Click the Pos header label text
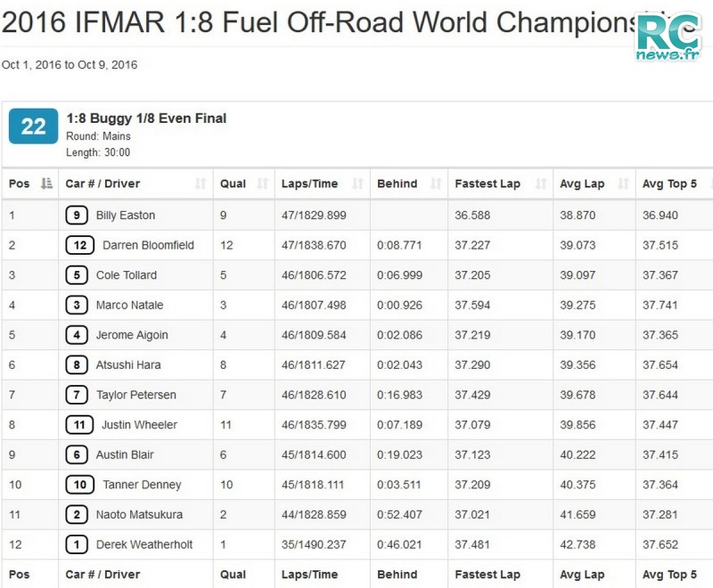 click(x=19, y=184)
